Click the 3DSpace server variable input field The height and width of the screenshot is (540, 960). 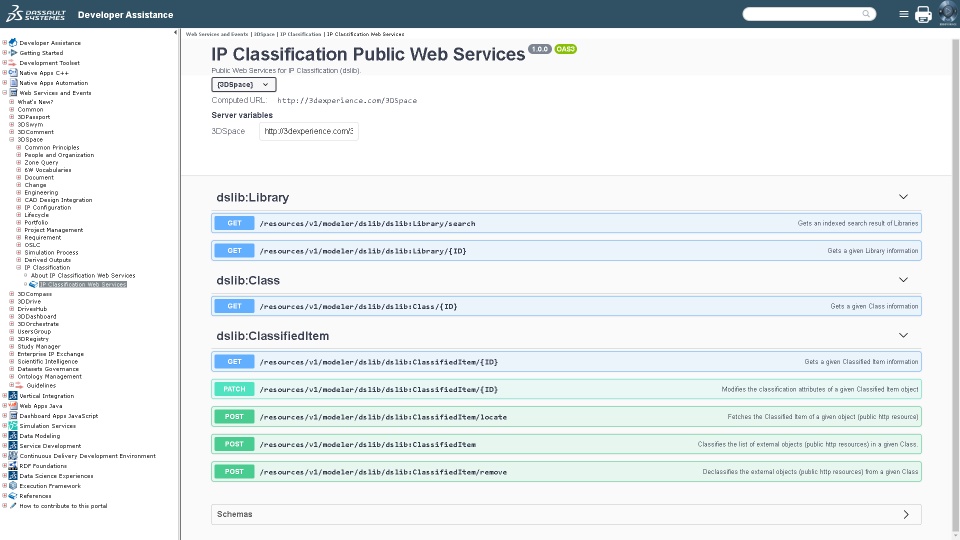308,131
